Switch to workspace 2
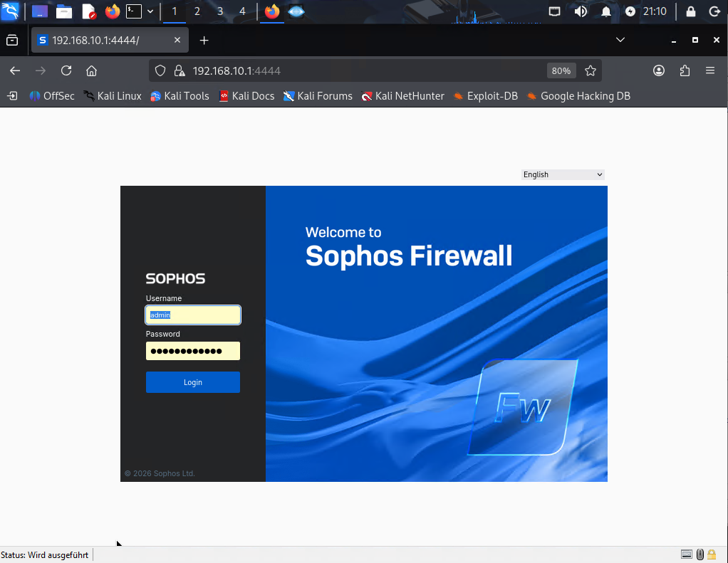This screenshot has width=728, height=563. pos(197,11)
